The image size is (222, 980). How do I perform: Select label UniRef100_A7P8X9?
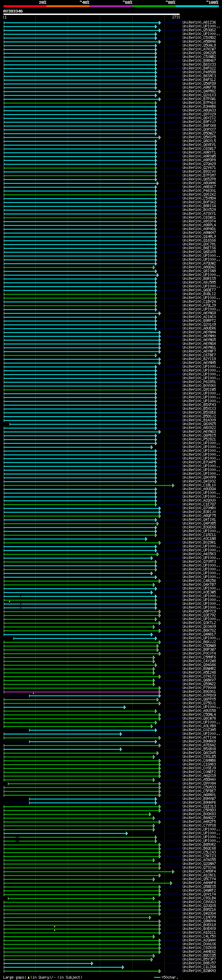click(x=199, y=695)
